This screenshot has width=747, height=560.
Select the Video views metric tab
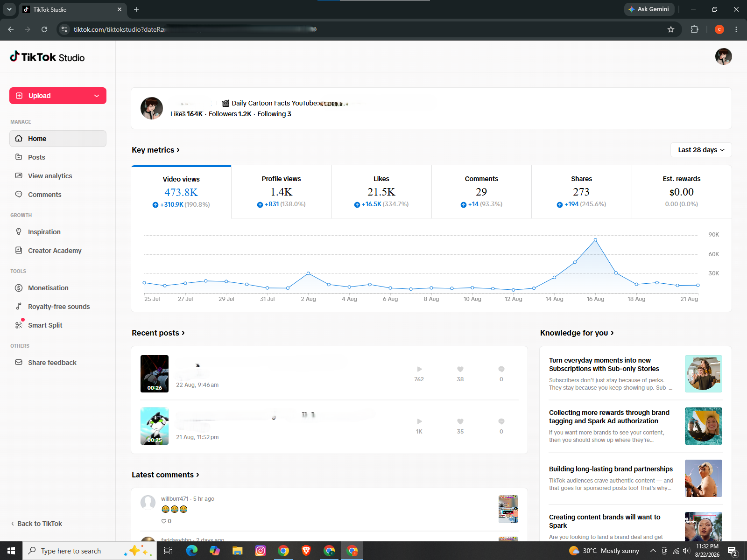181,192
